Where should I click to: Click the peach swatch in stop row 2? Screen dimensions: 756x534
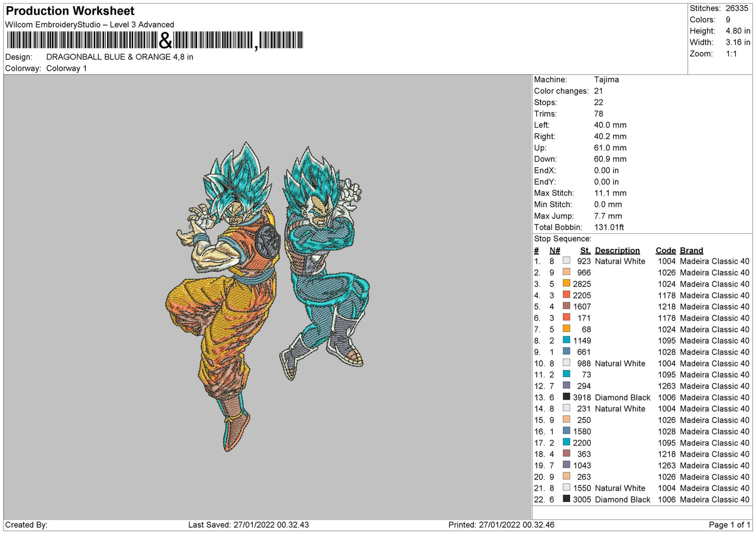pos(566,272)
